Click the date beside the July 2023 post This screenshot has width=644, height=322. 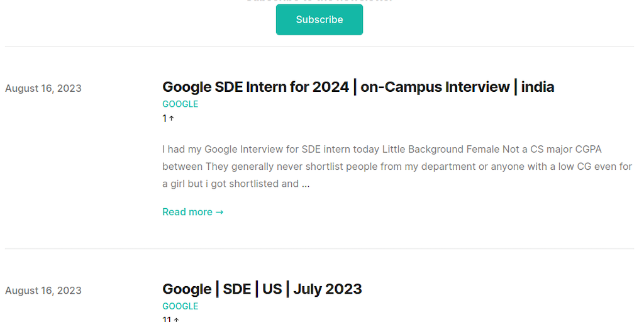coord(43,291)
